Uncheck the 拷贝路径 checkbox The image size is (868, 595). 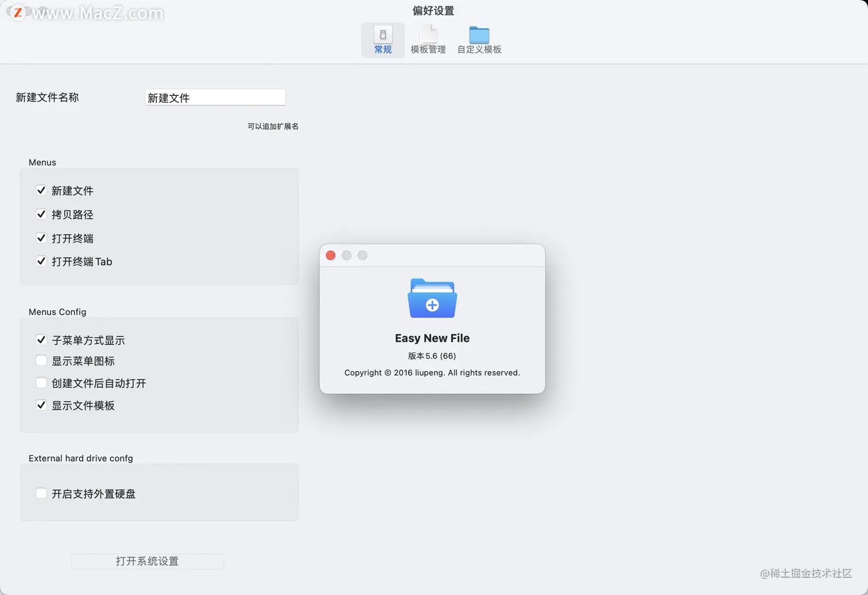[x=41, y=214]
